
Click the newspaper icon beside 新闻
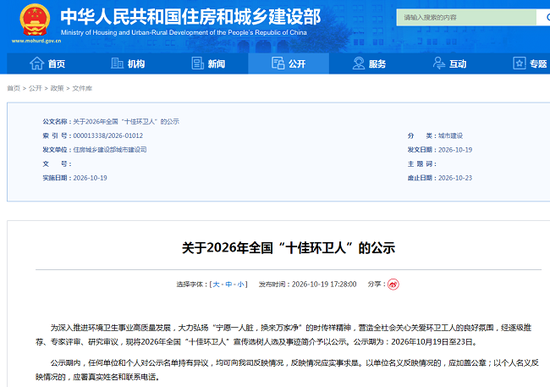point(197,64)
